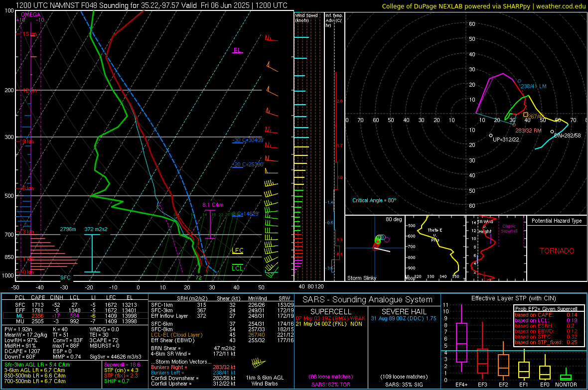The height and width of the screenshot is (390, 588).
Task: Click the red 9 km height marker
Action: (27, 142)
